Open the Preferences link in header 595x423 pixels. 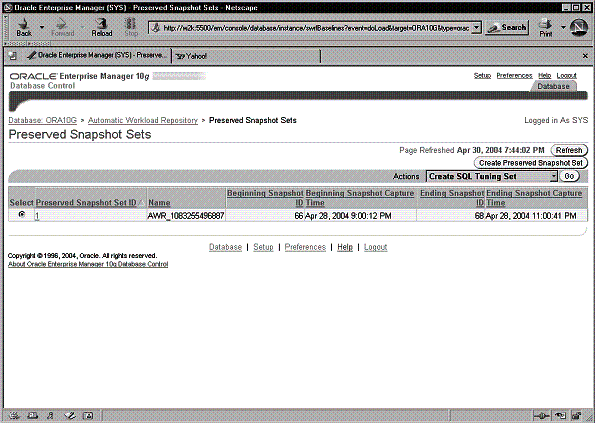pos(514,75)
